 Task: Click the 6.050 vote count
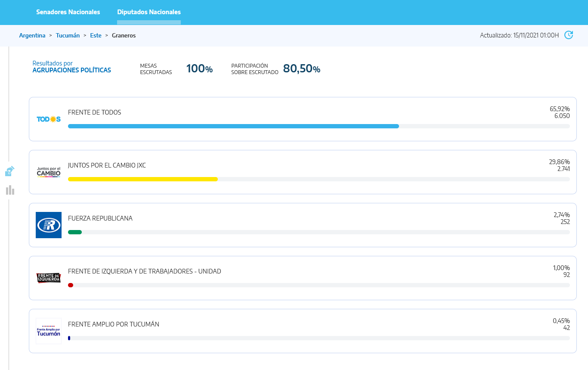(562, 116)
